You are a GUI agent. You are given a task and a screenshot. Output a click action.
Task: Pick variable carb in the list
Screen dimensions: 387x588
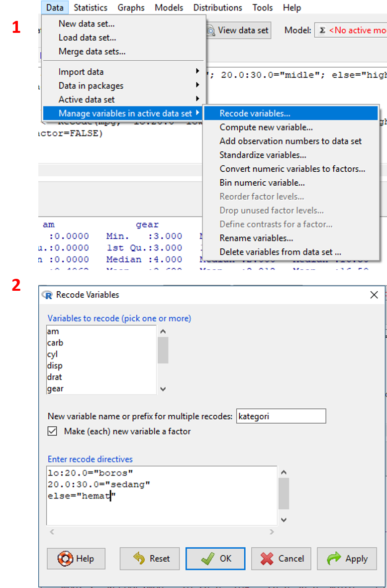(101, 343)
